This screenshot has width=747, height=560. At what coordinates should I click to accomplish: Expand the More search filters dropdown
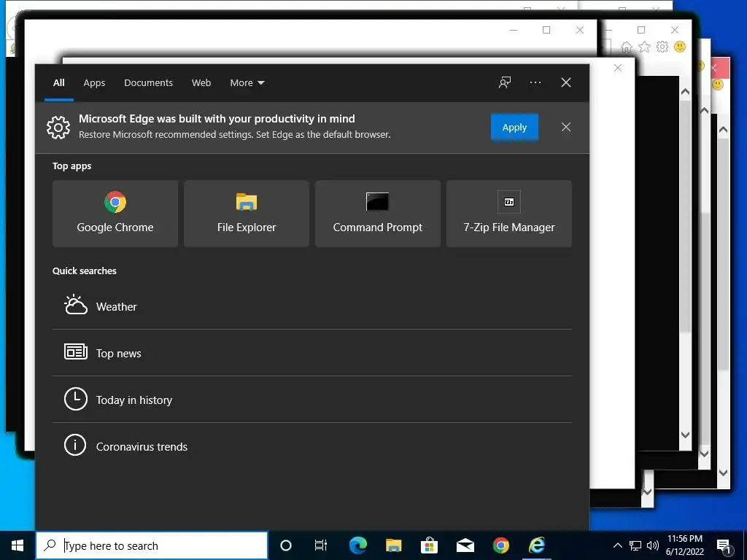pos(247,83)
